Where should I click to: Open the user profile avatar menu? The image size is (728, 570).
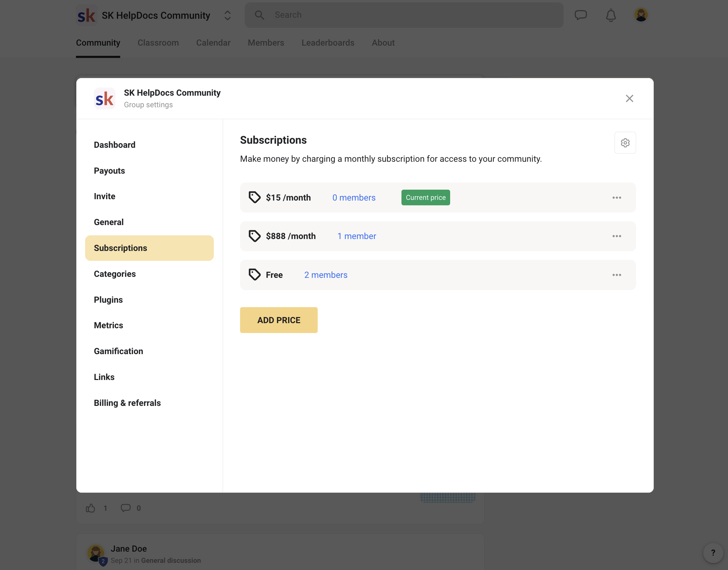641,15
